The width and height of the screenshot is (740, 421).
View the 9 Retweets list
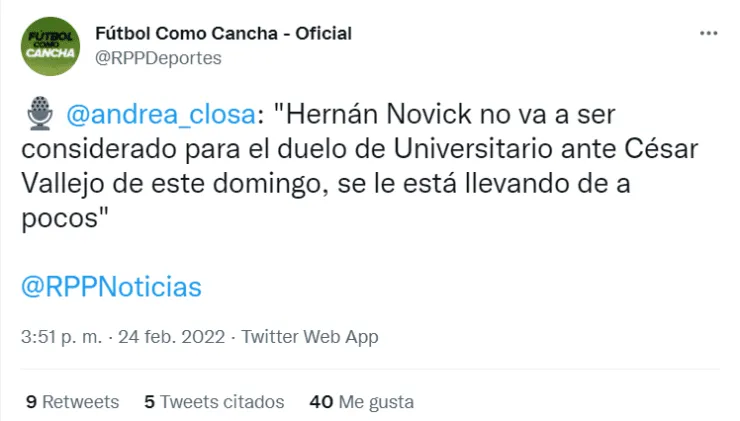point(72,402)
